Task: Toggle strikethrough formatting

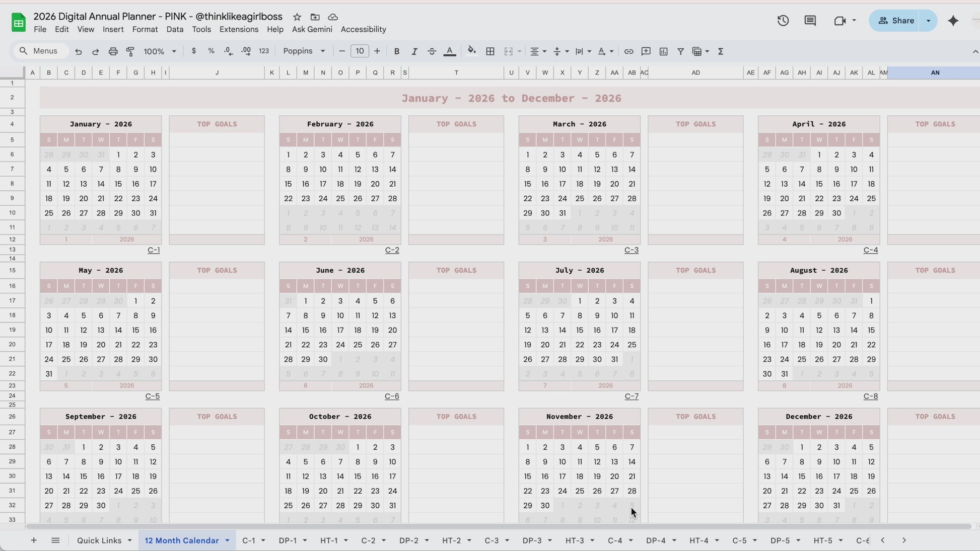Action: (432, 51)
